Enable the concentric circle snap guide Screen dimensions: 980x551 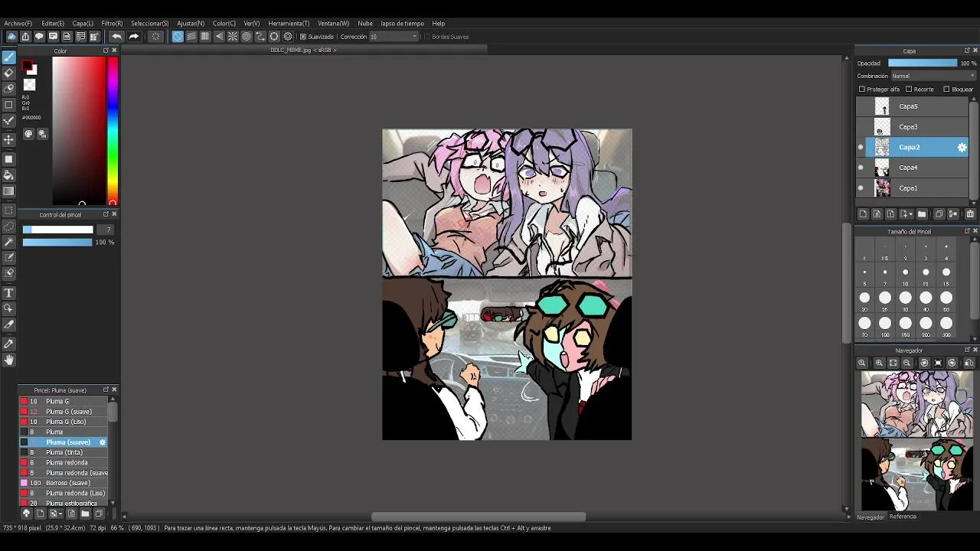coord(247,37)
